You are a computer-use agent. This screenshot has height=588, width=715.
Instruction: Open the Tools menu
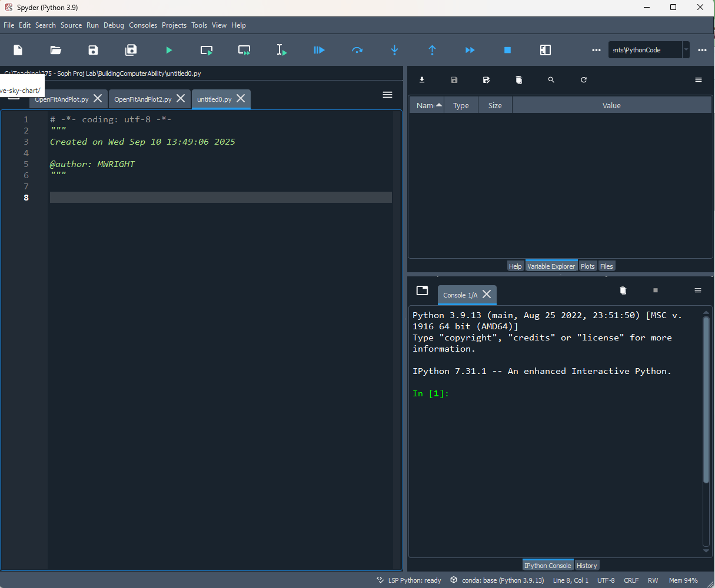[199, 25]
